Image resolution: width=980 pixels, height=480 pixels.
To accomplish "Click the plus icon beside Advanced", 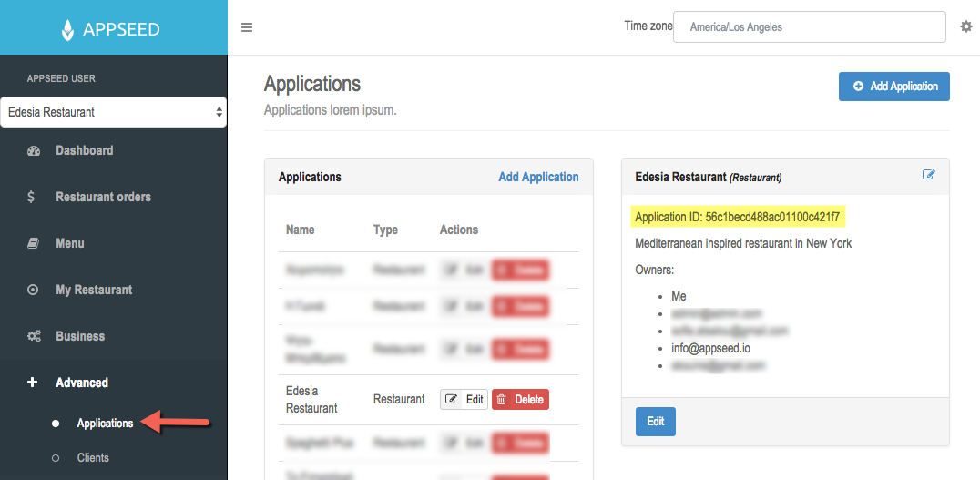I will coord(33,383).
